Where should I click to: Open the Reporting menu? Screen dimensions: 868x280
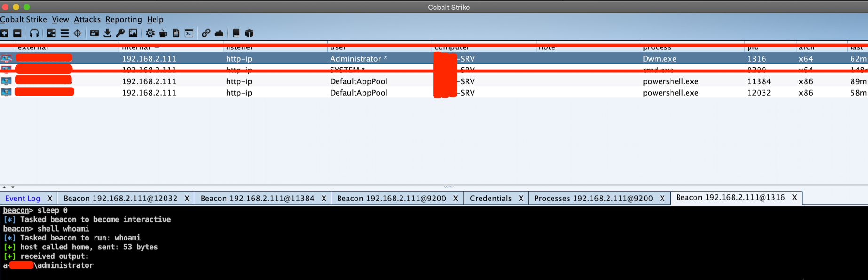(124, 19)
